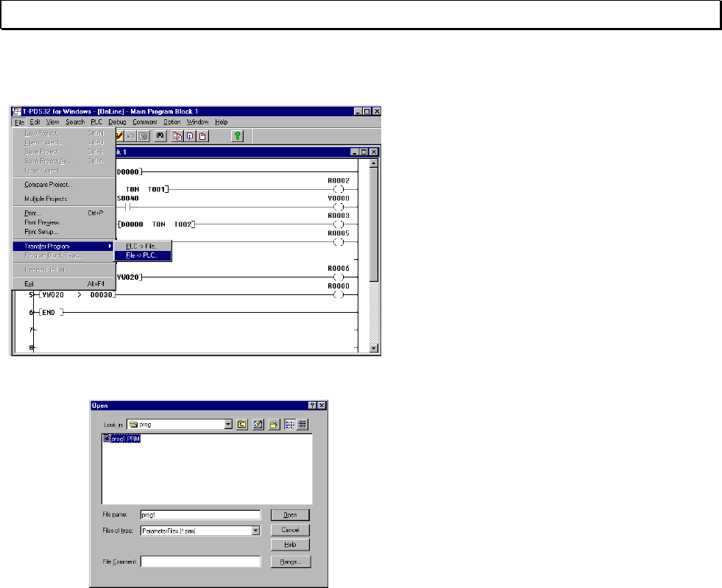The height and width of the screenshot is (588, 722).
Task: Choose PLC -> File... in submenu
Action: (143, 247)
